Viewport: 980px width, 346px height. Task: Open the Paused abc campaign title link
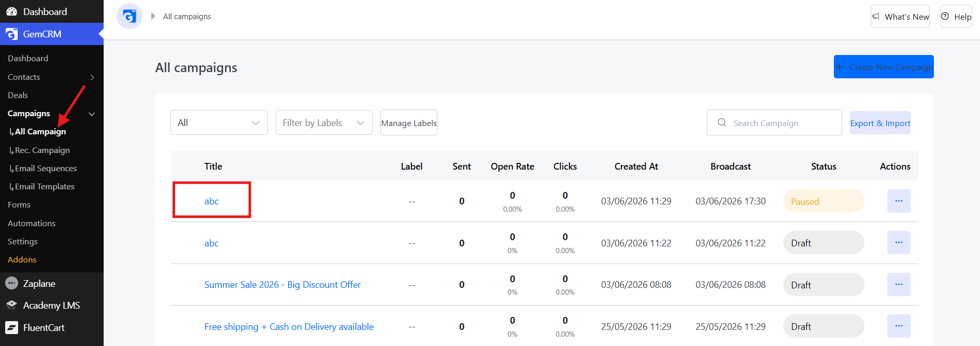coord(211,201)
